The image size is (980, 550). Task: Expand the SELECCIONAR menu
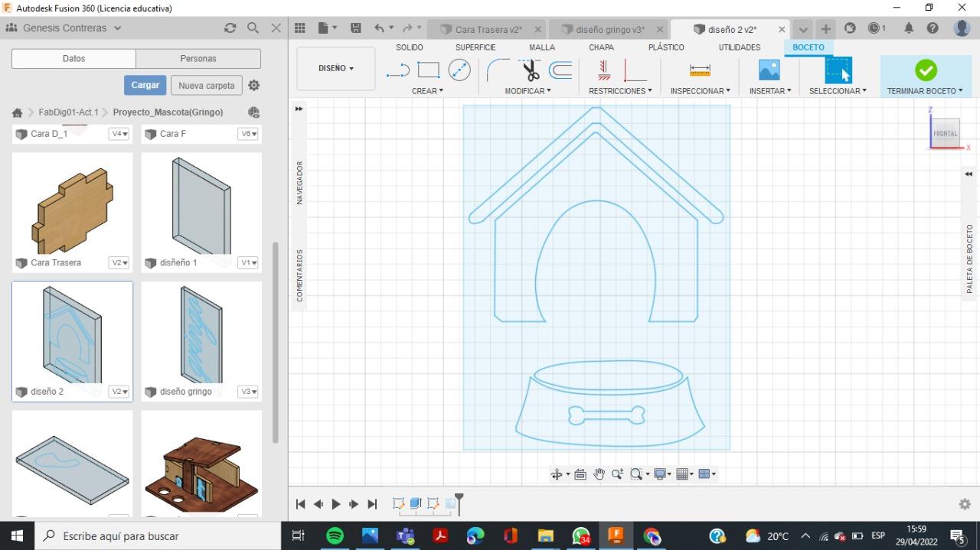coord(838,91)
